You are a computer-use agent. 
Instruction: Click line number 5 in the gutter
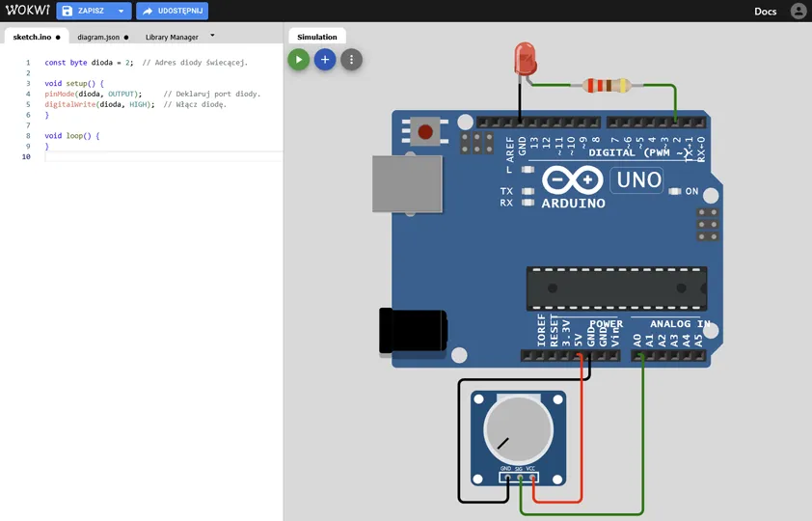[28, 104]
